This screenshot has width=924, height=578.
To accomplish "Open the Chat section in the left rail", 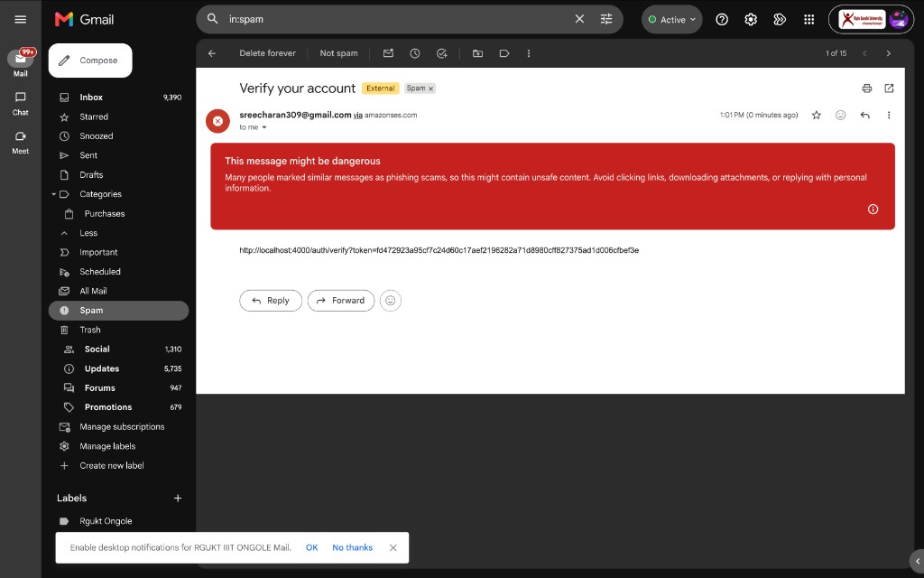I will (21, 103).
